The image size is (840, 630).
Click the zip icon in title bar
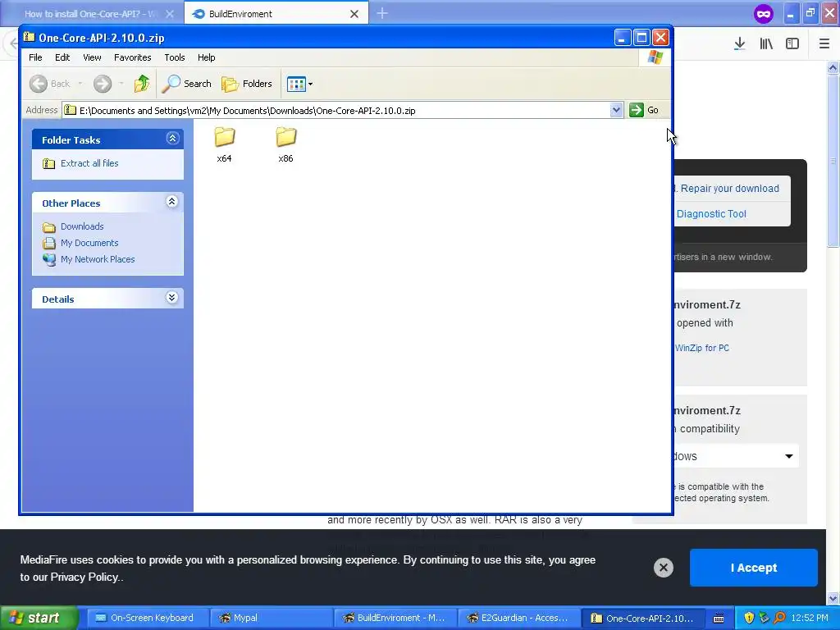pyautogui.click(x=29, y=37)
